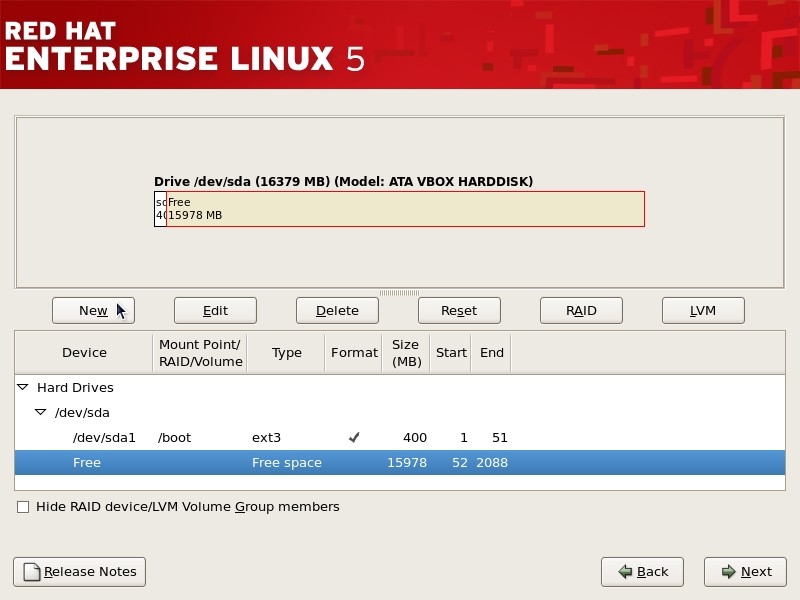Select the Hard Drives row label

point(75,387)
